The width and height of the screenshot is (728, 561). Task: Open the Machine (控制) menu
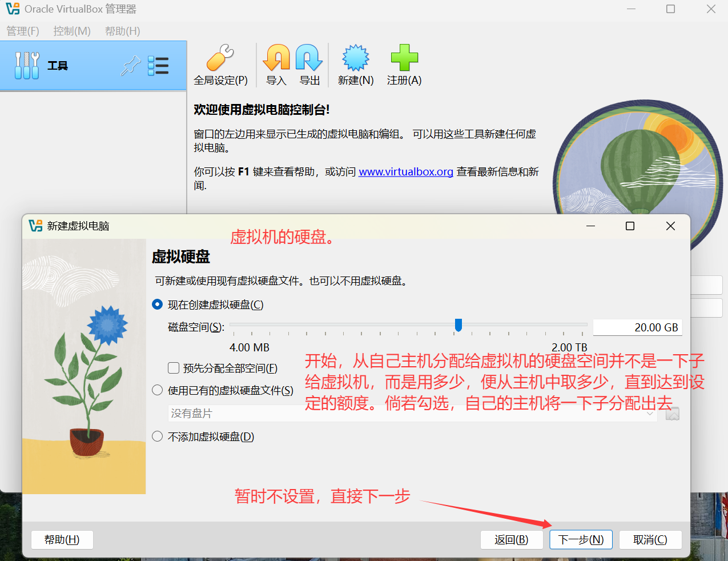(72, 31)
